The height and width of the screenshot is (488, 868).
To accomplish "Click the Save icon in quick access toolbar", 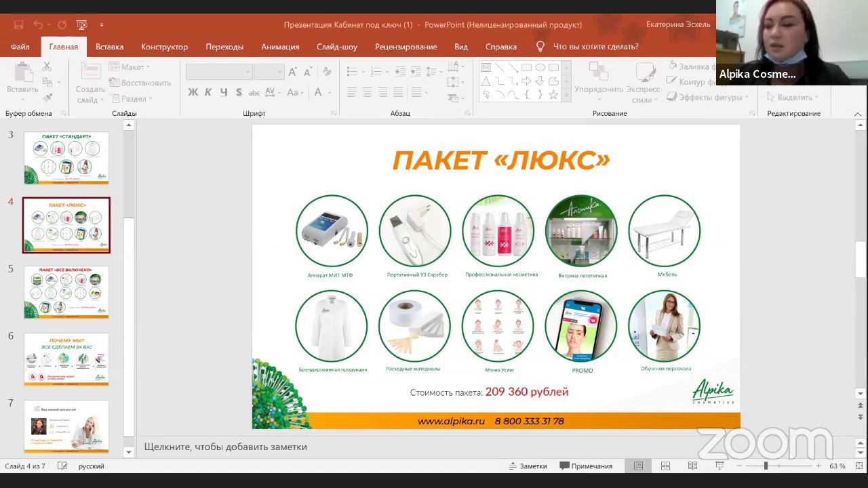I will [18, 25].
